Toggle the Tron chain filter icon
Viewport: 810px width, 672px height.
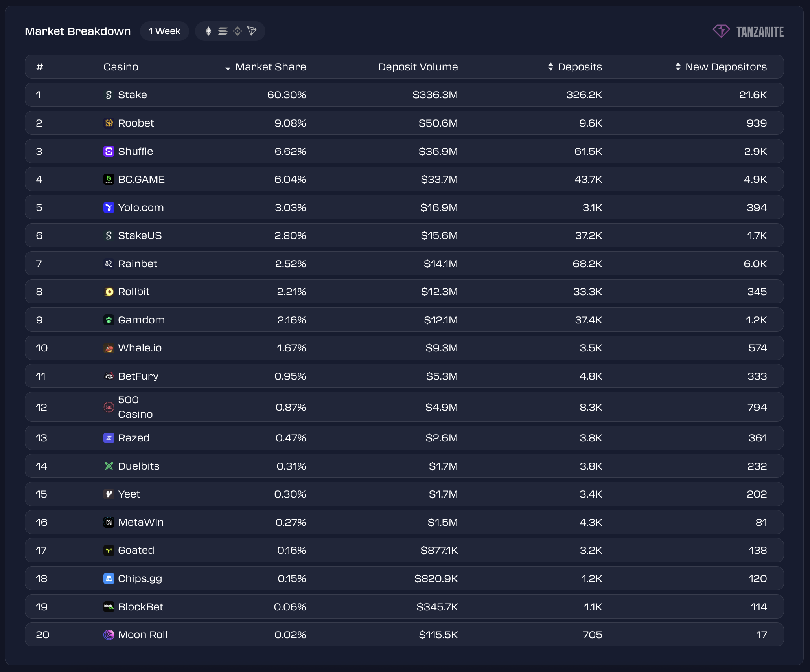point(252,31)
